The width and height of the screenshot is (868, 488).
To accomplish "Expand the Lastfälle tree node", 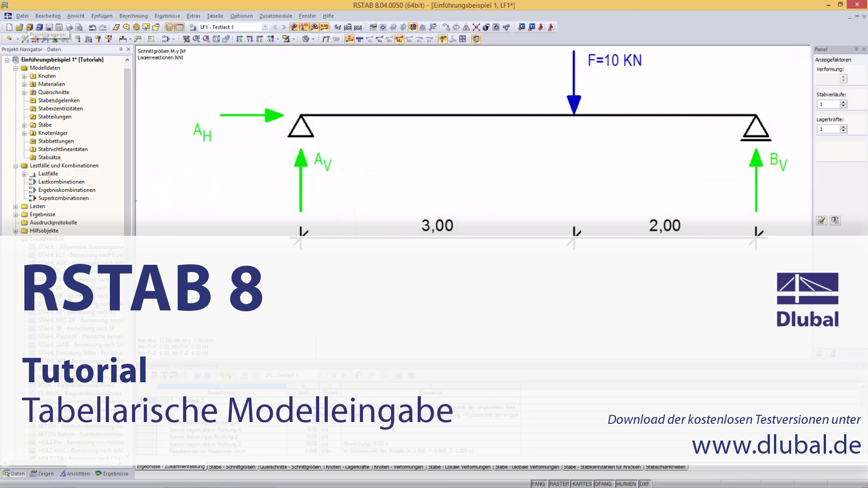I will pyautogui.click(x=24, y=174).
